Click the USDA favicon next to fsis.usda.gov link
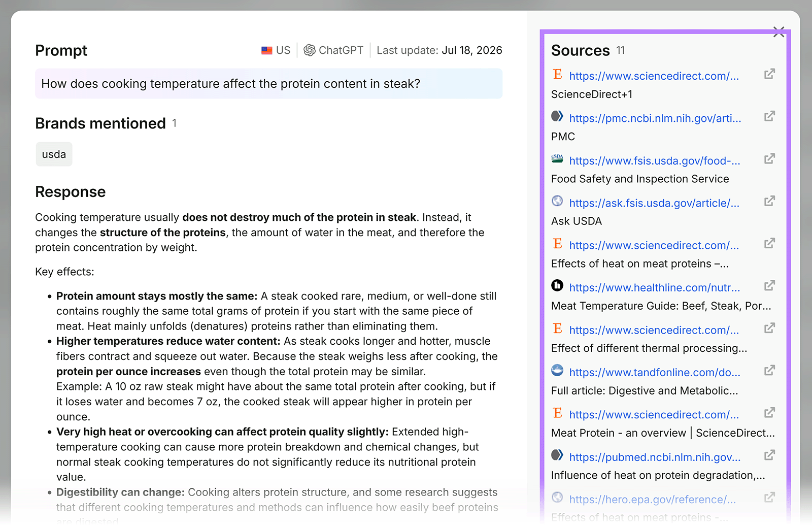 557,159
